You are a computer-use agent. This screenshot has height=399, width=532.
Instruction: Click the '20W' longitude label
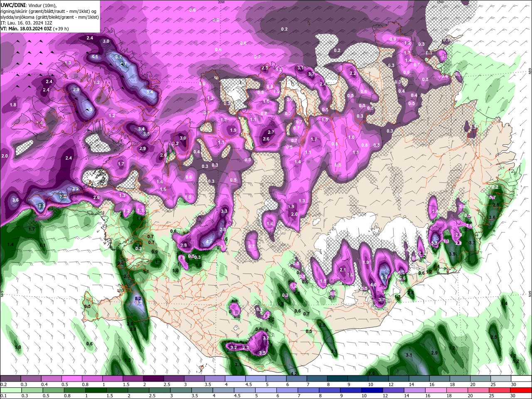pyautogui.click(x=221, y=2)
